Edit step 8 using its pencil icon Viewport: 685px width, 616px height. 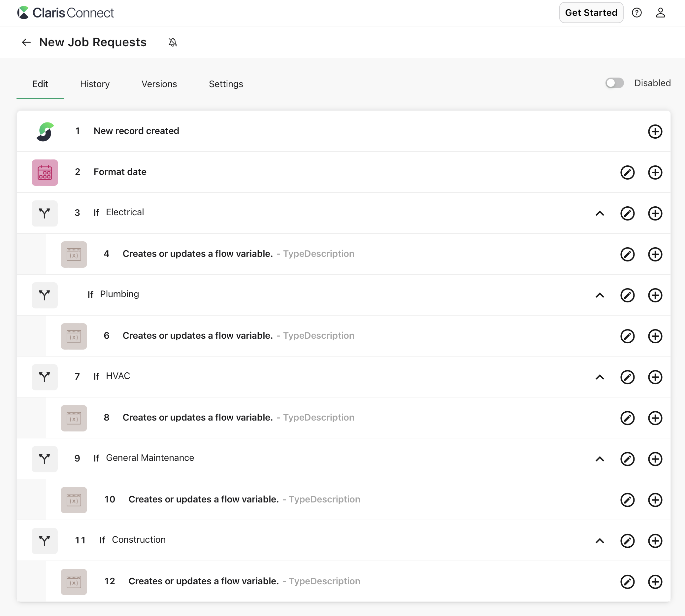coord(627,418)
